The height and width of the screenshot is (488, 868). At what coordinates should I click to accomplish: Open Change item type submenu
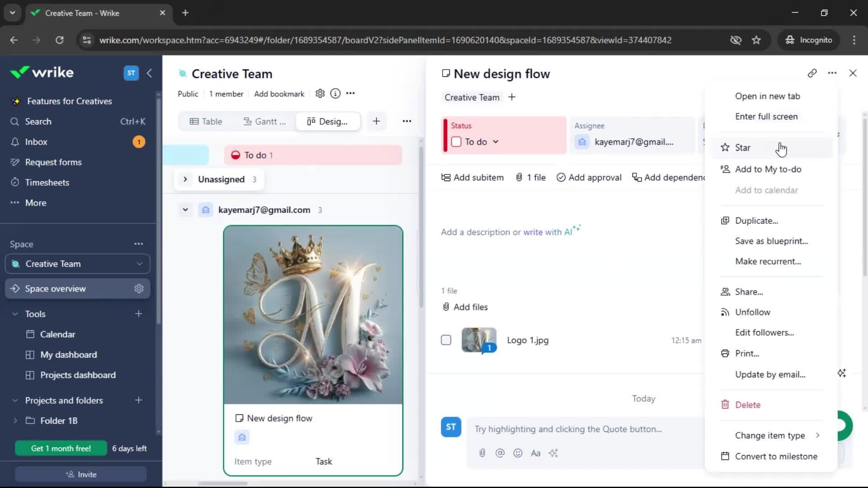(771, 436)
